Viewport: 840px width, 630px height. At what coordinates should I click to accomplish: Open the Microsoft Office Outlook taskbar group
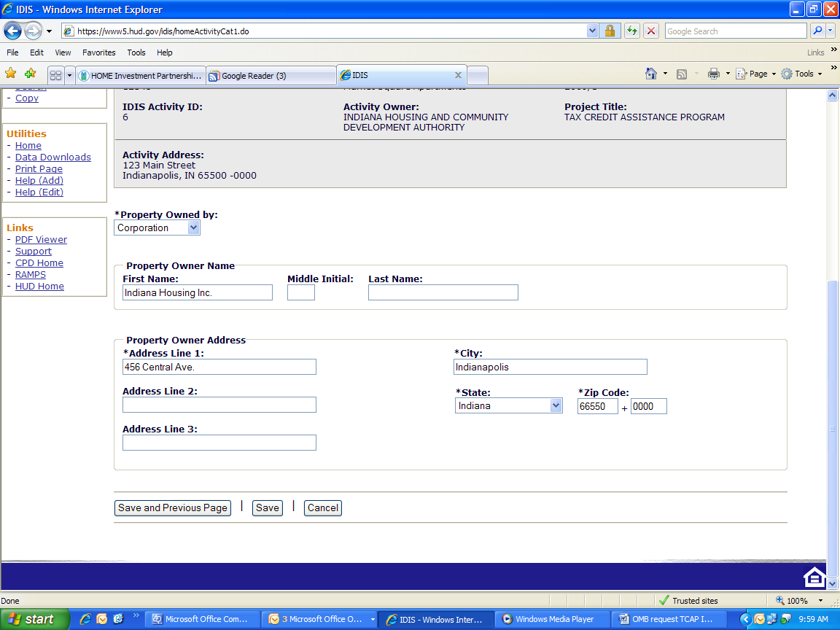tap(320, 619)
